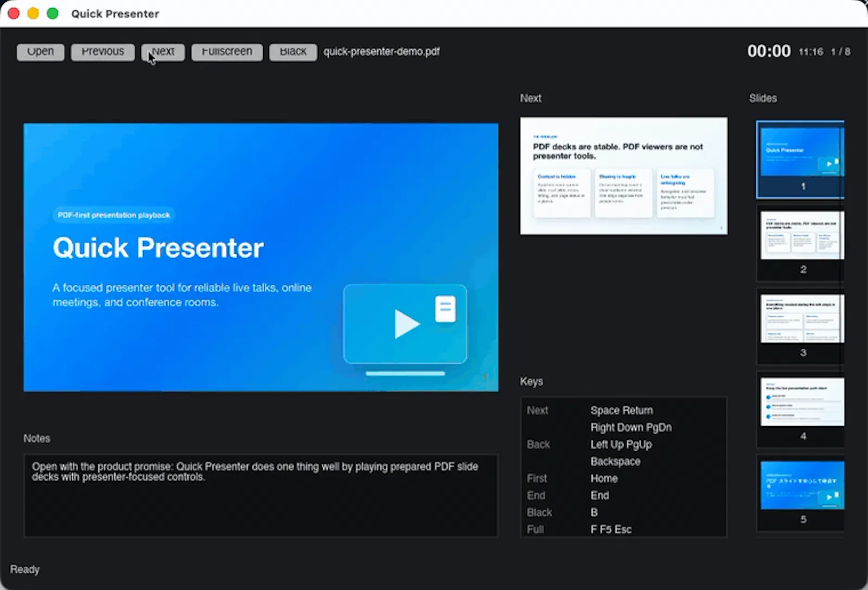Click the Ready status text

pos(25,569)
